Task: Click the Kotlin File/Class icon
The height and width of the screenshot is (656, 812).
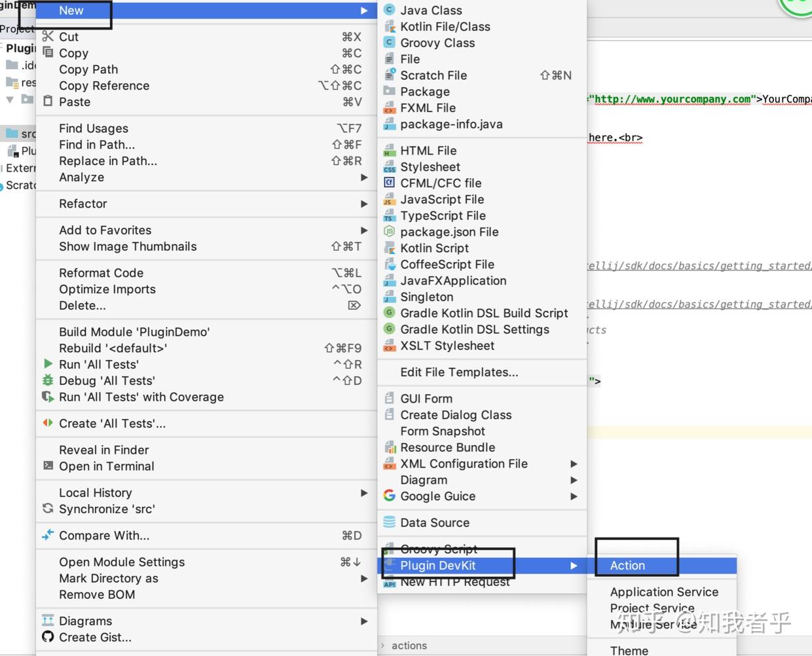Action: pyautogui.click(x=389, y=26)
